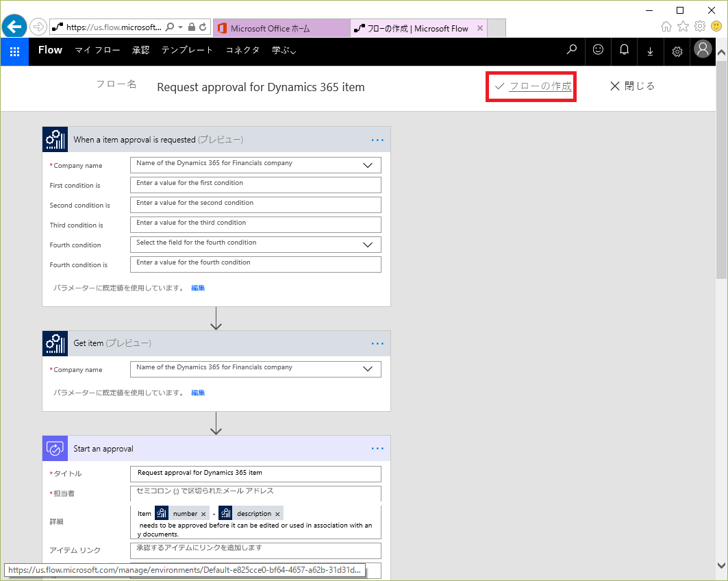Click the browser forward arrow button

coord(38,27)
